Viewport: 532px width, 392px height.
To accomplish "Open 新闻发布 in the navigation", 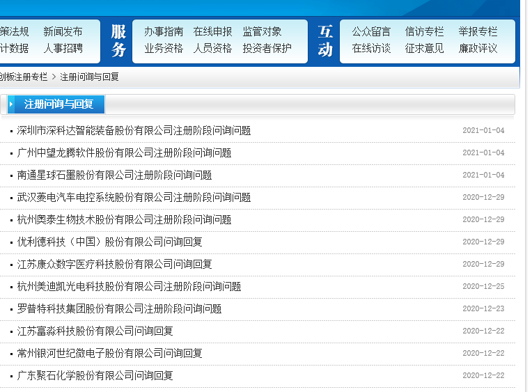I will [63, 31].
